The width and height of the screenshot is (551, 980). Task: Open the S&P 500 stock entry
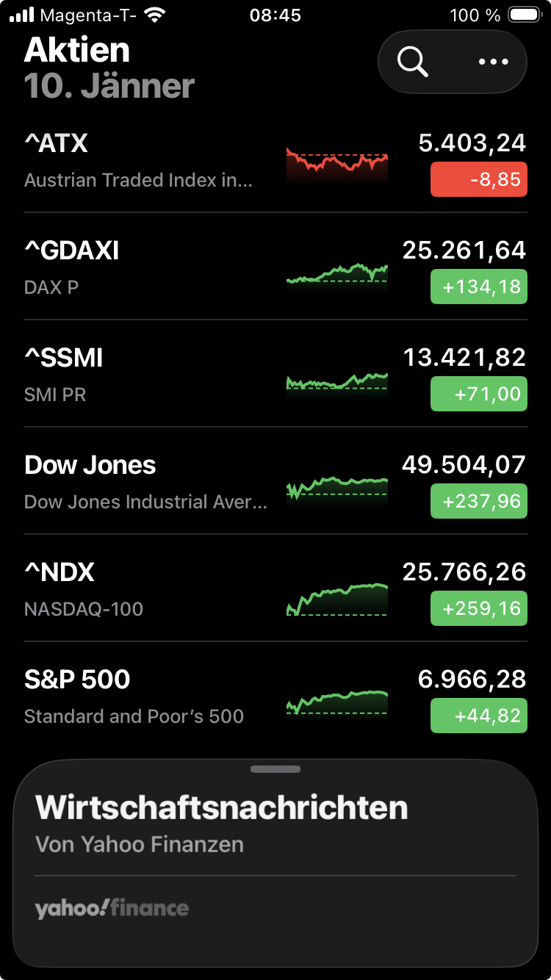(x=147, y=695)
